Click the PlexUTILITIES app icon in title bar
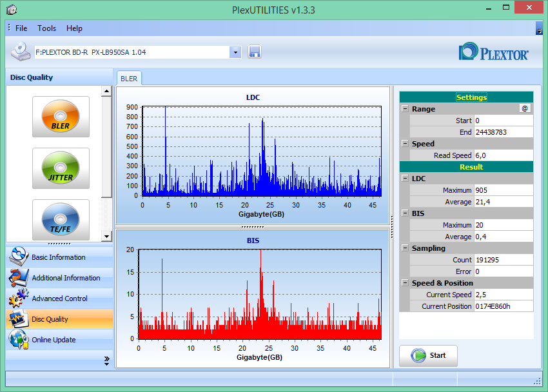The height and width of the screenshot is (392, 548). click(x=12, y=10)
